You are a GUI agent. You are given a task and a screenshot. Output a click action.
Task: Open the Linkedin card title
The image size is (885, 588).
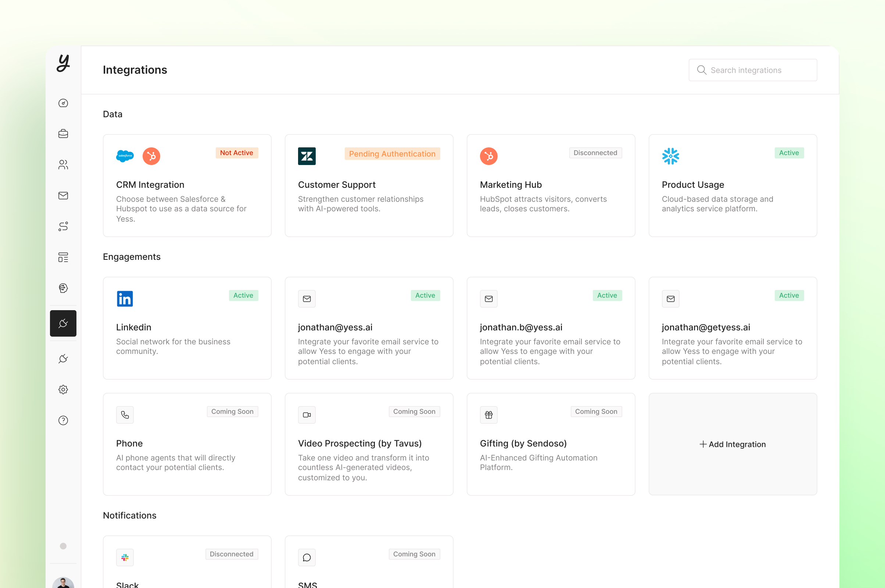click(133, 327)
